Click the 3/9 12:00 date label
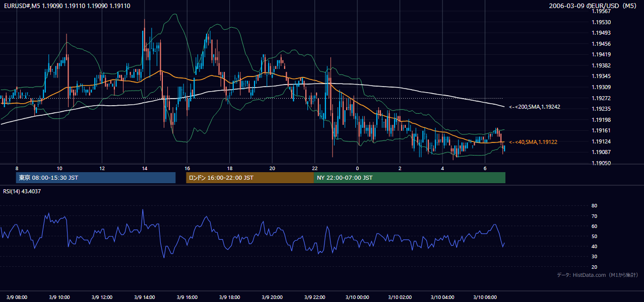Image resolution: width=644 pixels, height=302 pixels. pos(102,297)
